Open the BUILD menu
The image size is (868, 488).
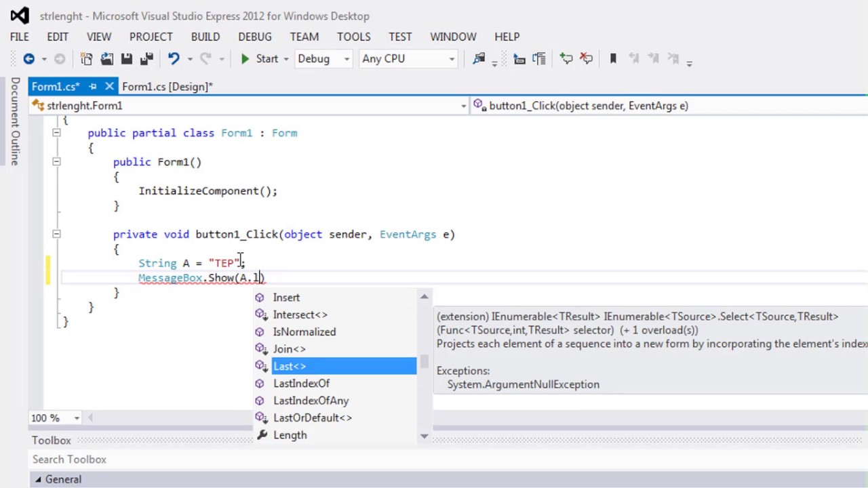205,37
